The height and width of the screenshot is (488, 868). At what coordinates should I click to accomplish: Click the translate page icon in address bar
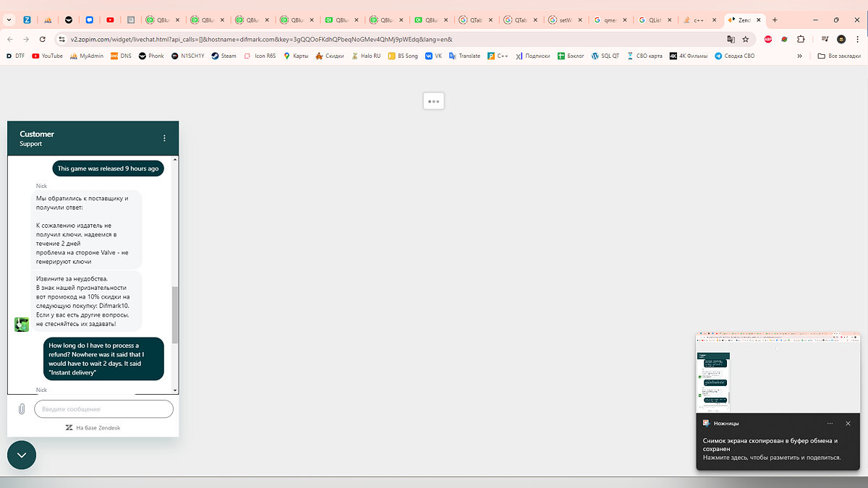731,39
